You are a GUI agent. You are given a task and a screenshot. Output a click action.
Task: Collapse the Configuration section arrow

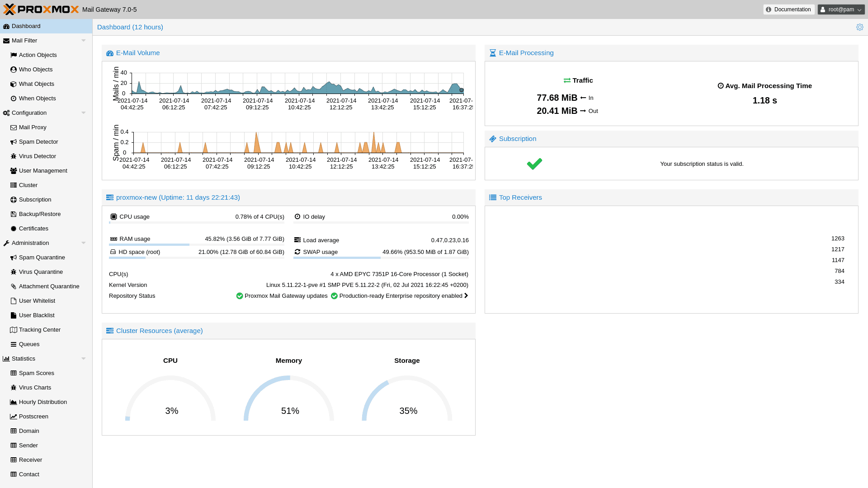coord(83,113)
